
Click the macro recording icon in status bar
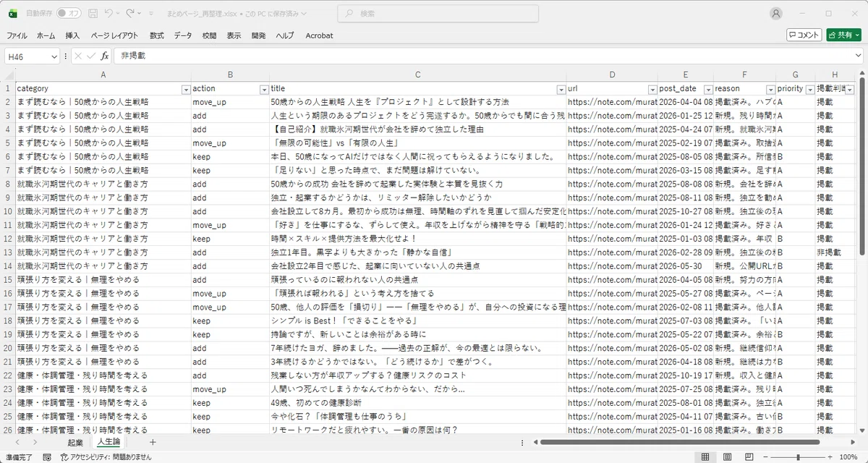pos(47,457)
